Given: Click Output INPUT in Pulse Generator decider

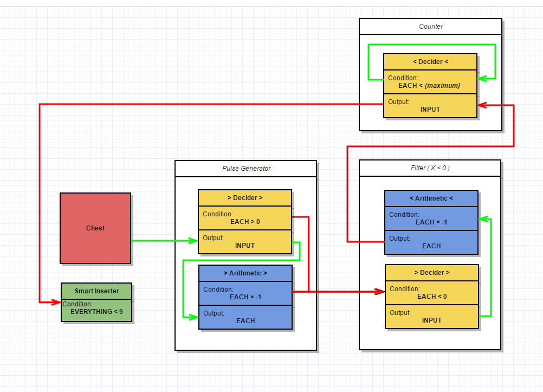Looking at the screenshot, I should click(245, 242).
